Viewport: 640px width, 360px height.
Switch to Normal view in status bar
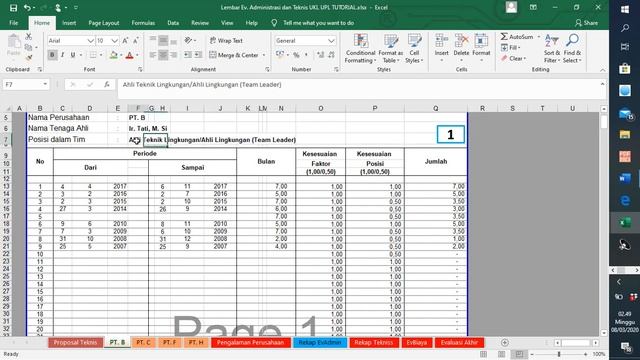483,354
